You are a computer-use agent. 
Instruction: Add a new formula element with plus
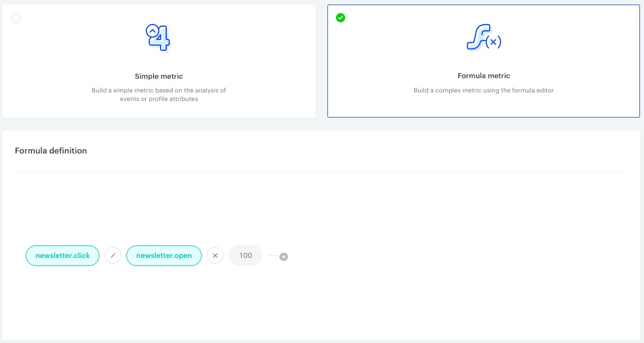pyautogui.click(x=283, y=257)
